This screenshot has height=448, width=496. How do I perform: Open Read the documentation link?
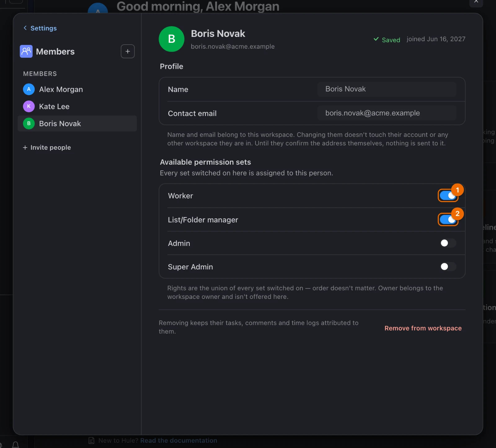click(179, 440)
